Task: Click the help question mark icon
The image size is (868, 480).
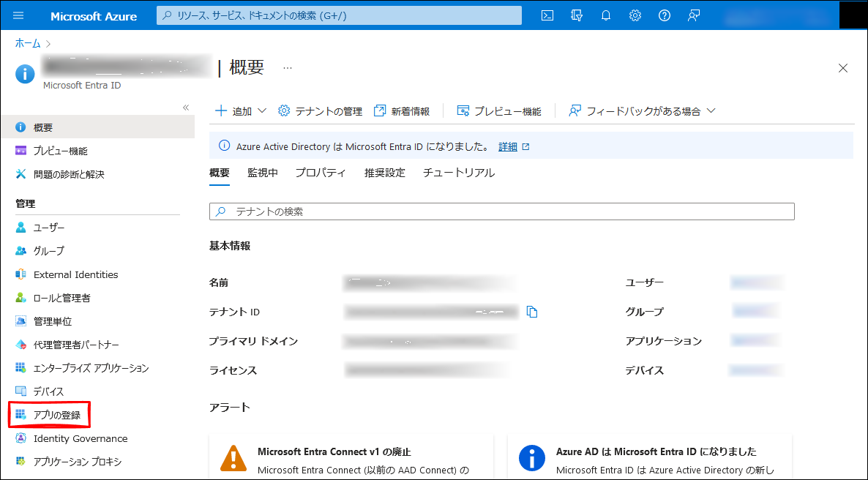Action: click(665, 15)
